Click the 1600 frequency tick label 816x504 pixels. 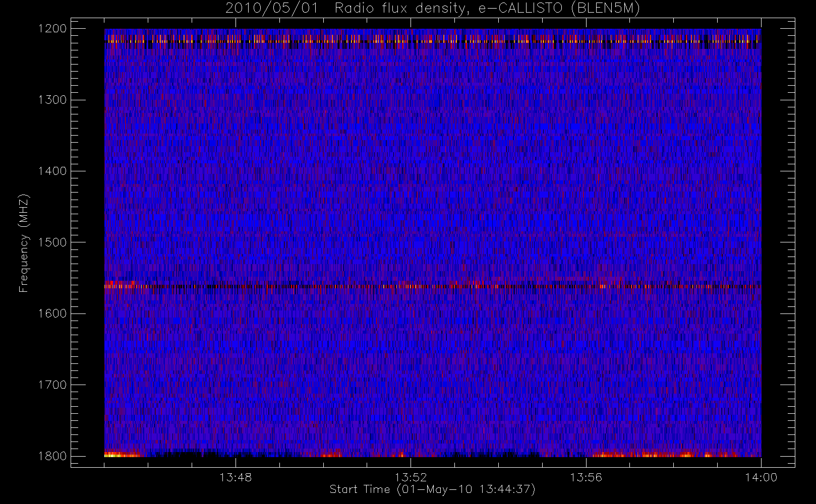pos(53,313)
